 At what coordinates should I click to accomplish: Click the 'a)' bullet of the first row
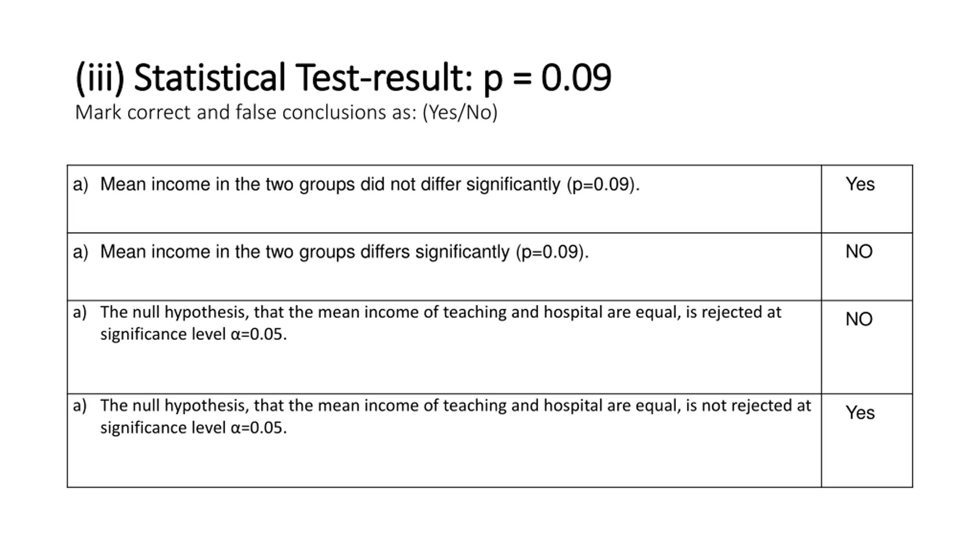[80, 184]
